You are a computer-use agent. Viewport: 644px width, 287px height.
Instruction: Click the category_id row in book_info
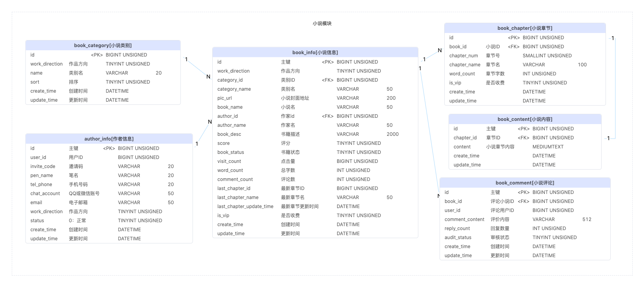(315, 80)
